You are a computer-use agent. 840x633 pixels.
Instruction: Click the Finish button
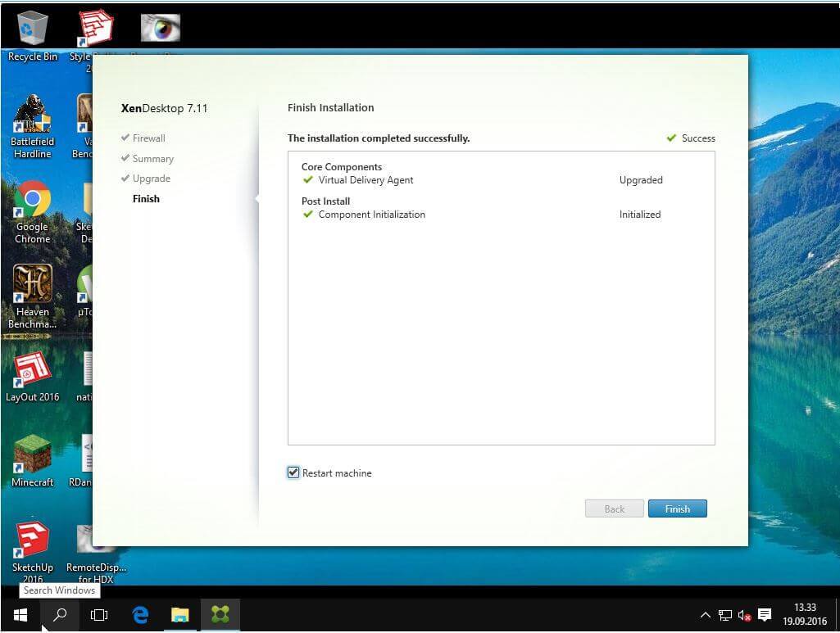point(677,509)
